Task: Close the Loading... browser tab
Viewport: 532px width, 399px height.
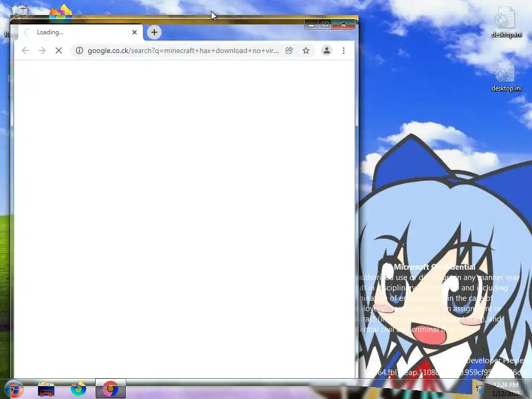Action: pyautogui.click(x=135, y=32)
